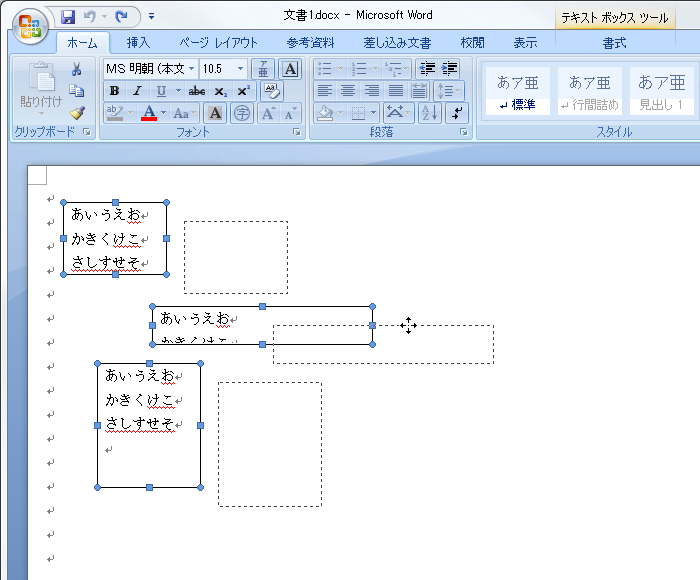700x580 pixels.
Task: Click the Cut scissors icon
Action: [x=76, y=69]
